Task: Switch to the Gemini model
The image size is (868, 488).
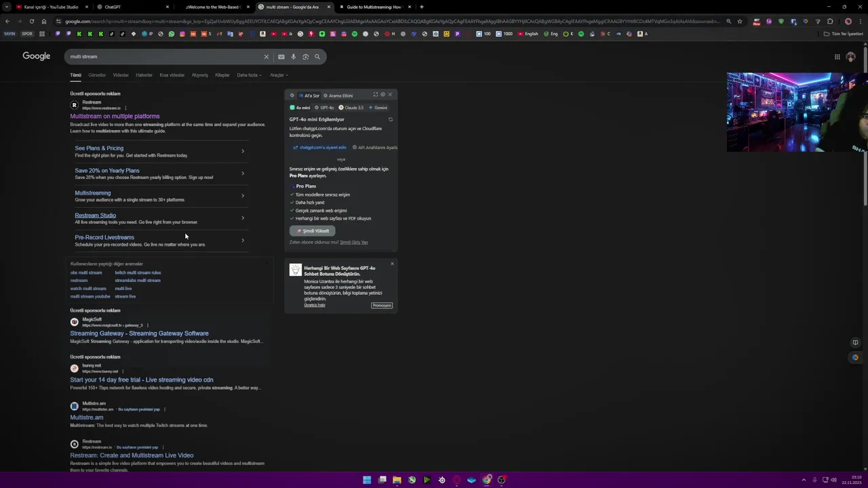Action: point(378,108)
